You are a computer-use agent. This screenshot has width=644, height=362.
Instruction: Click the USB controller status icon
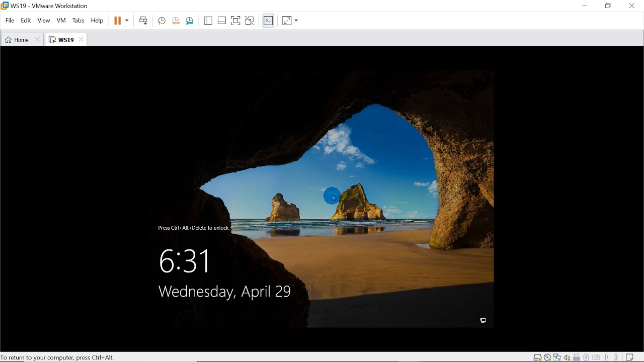click(577, 357)
